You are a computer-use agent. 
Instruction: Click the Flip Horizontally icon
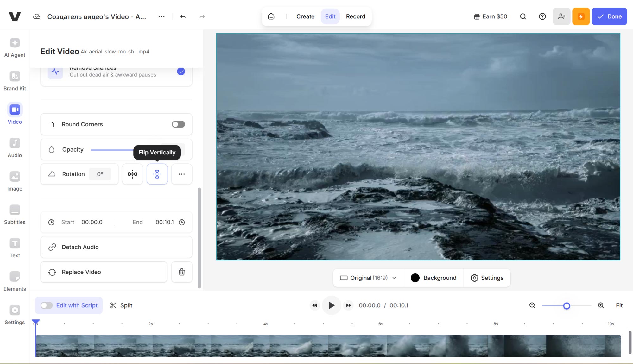132,174
